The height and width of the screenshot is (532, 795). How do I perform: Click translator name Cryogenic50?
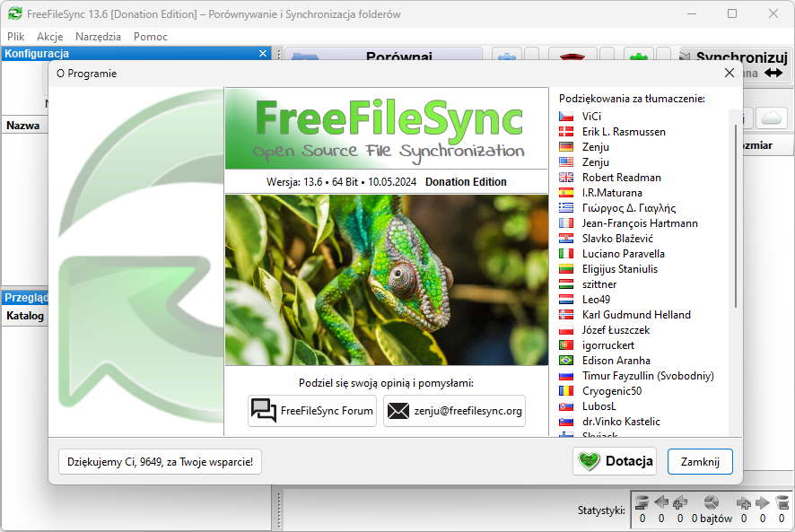click(611, 391)
